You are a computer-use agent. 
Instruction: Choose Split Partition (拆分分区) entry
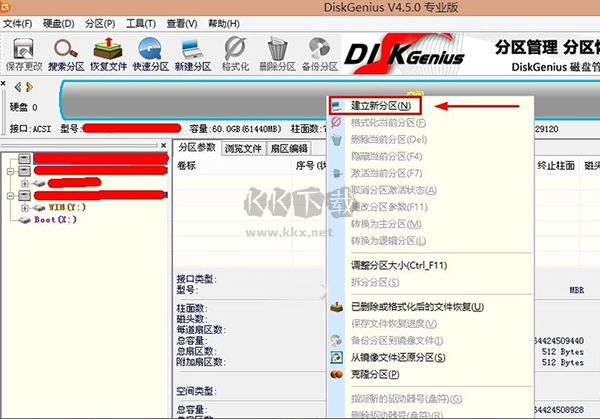point(375,282)
